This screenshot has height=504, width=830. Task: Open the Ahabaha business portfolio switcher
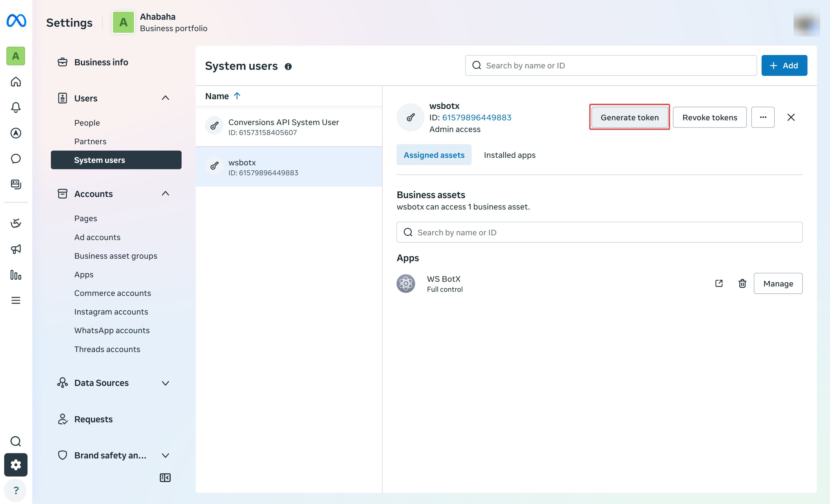click(x=160, y=22)
